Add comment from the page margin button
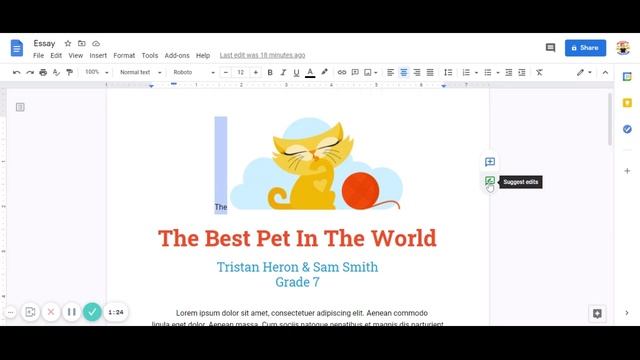Image resolution: width=640 pixels, height=360 pixels. pyautogui.click(x=490, y=162)
